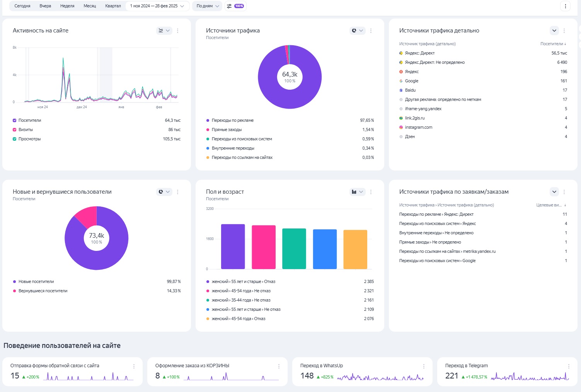Screen dimensions: 581x392
Task: Open options menu of Источники трафика по заявкам/заказам widget
Action: [564, 192]
